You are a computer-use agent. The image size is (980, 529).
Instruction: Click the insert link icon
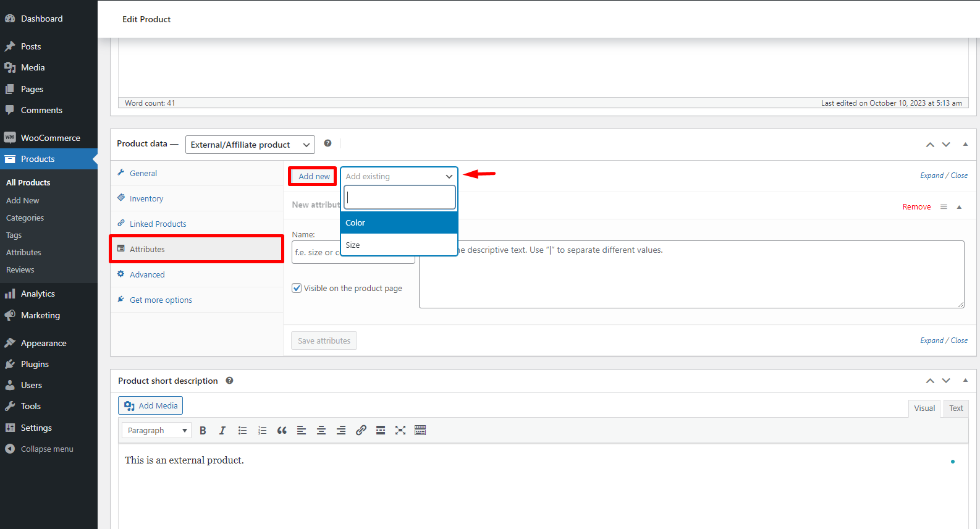pos(361,430)
